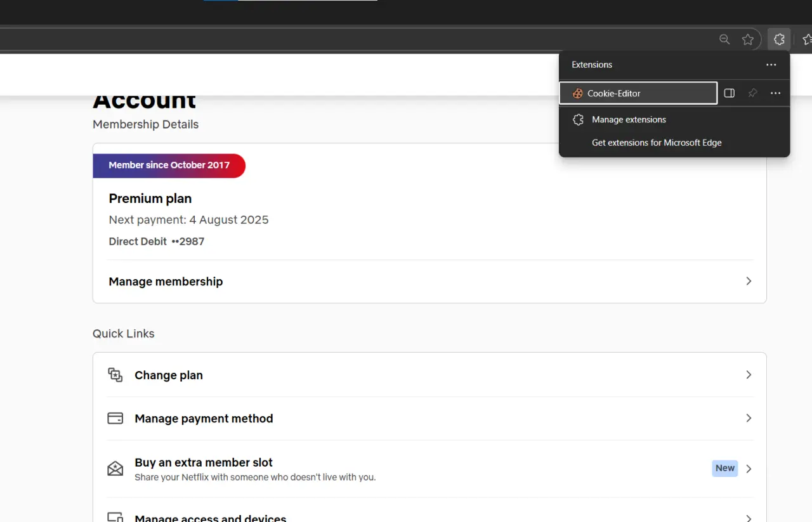Open the Extensions panel more options menu
The image size is (812, 522).
[x=771, y=65]
